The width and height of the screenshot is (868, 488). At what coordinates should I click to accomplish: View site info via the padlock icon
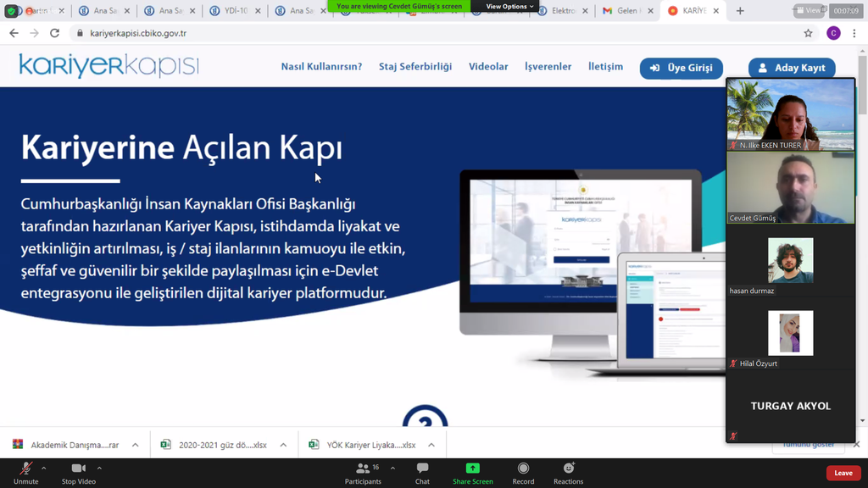[80, 33]
